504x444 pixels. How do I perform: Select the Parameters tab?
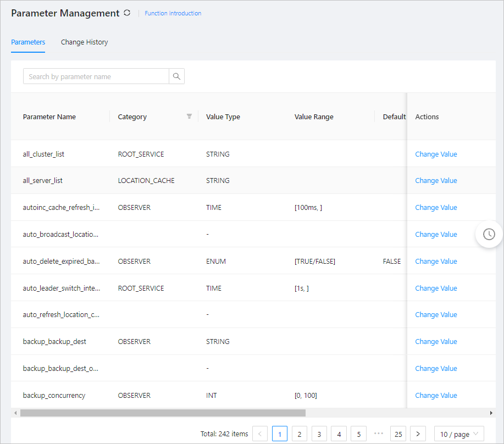[28, 42]
